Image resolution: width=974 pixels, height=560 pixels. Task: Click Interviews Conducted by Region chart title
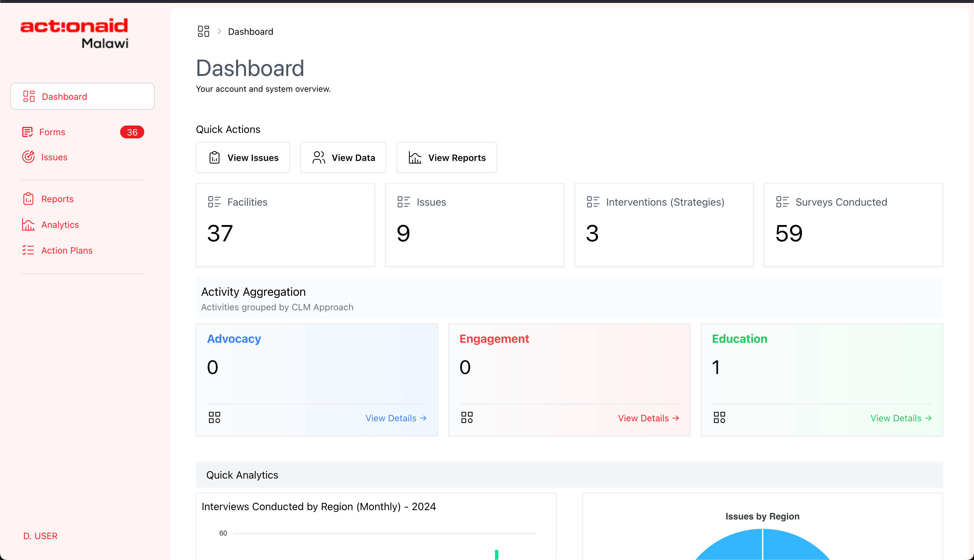click(x=319, y=507)
